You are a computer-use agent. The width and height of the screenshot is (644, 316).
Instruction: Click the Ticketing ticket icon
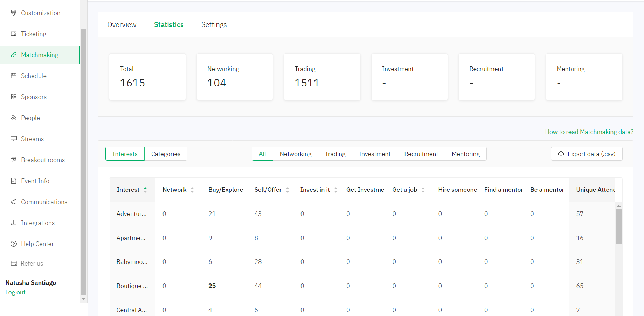pos(14,34)
